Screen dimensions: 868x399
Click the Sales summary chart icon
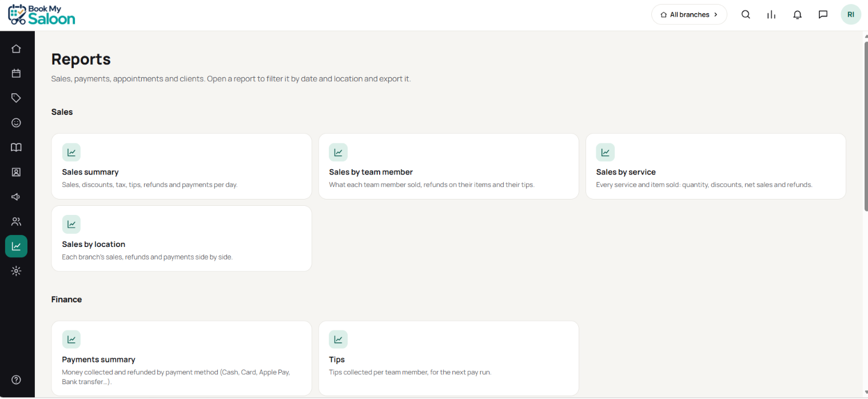[x=71, y=153]
